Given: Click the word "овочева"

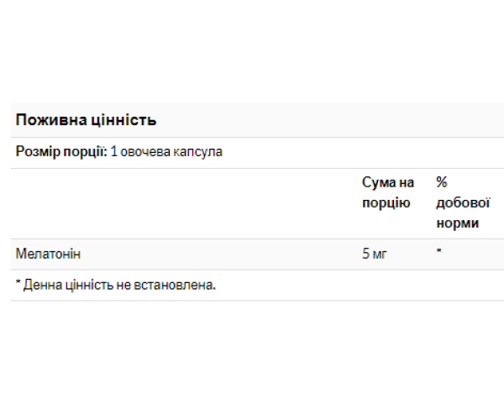Looking at the screenshot, I should coord(141,152).
